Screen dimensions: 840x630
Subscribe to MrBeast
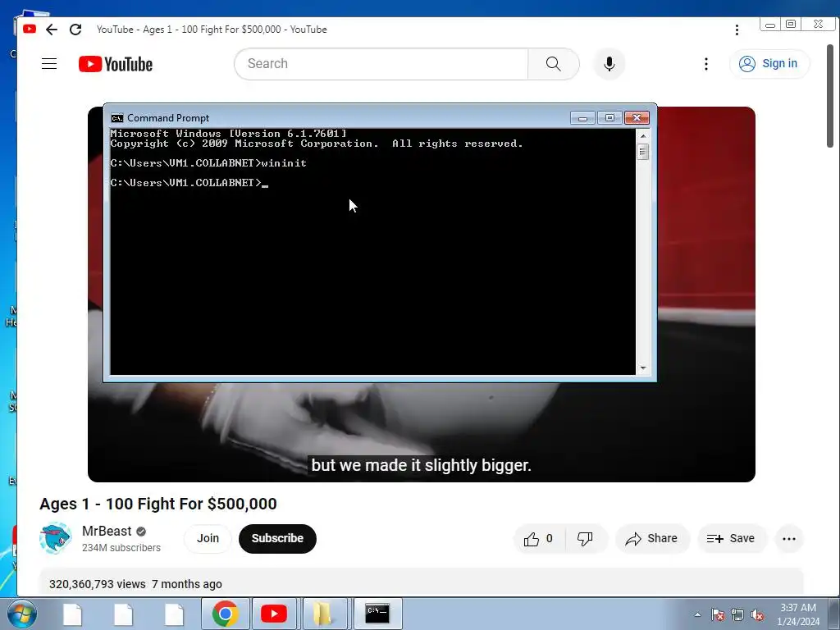(x=277, y=538)
